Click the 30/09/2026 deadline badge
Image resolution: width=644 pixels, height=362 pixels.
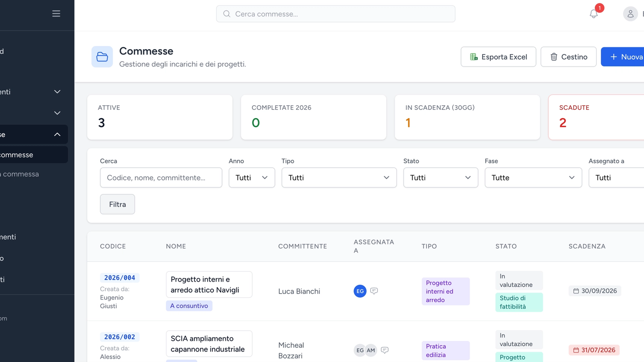pyautogui.click(x=595, y=291)
